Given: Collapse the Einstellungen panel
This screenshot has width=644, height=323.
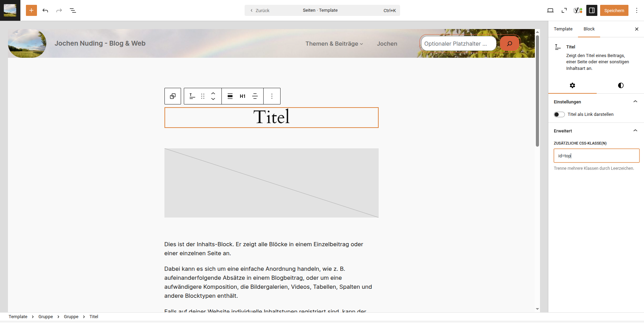Looking at the screenshot, I should pos(635,102).
